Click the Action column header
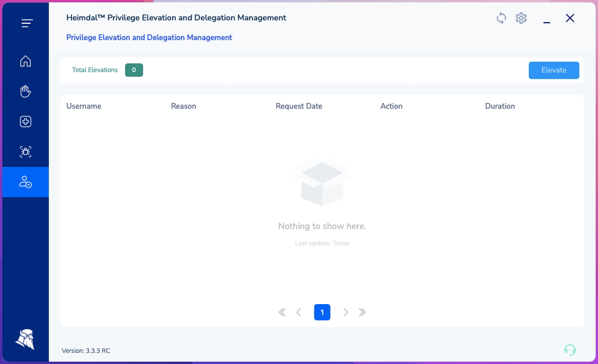 click(391, 106)
